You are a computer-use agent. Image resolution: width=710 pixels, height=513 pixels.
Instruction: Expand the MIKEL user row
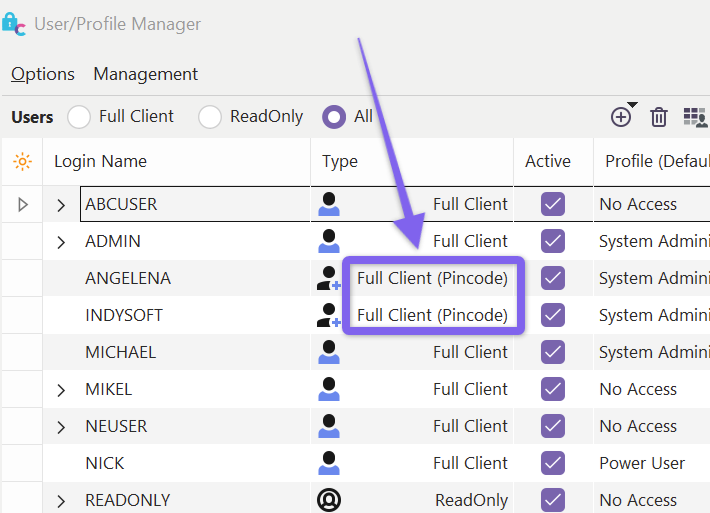pyautogui.click(x=61, y=390)
